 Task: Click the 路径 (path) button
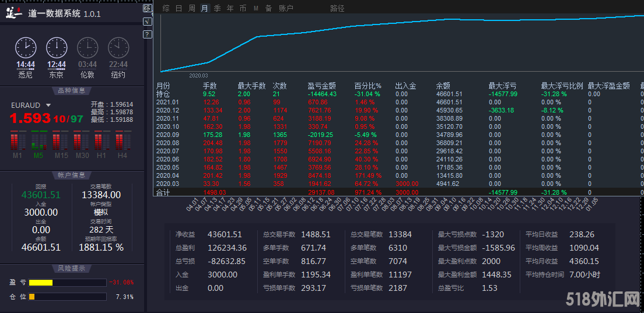[337, 8]
